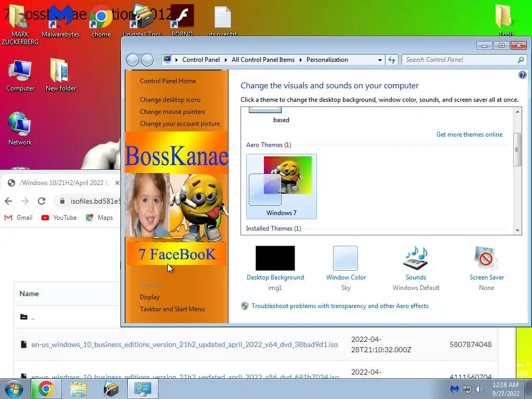Close the Chrome tab
Viewport: 532px width, 399px height.
pos(117,183)
